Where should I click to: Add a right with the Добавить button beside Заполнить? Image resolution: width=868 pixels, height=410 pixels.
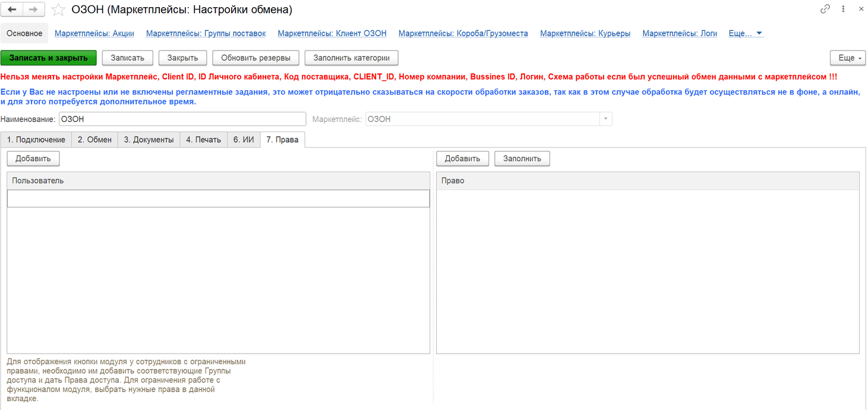point(462,159)
